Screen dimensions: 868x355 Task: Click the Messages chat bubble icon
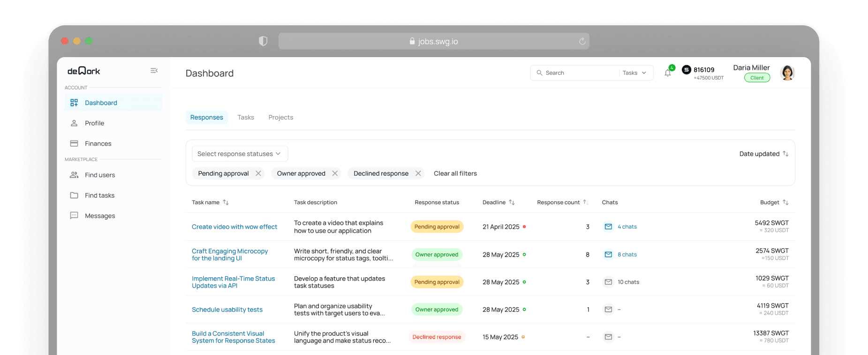point(74,215)
